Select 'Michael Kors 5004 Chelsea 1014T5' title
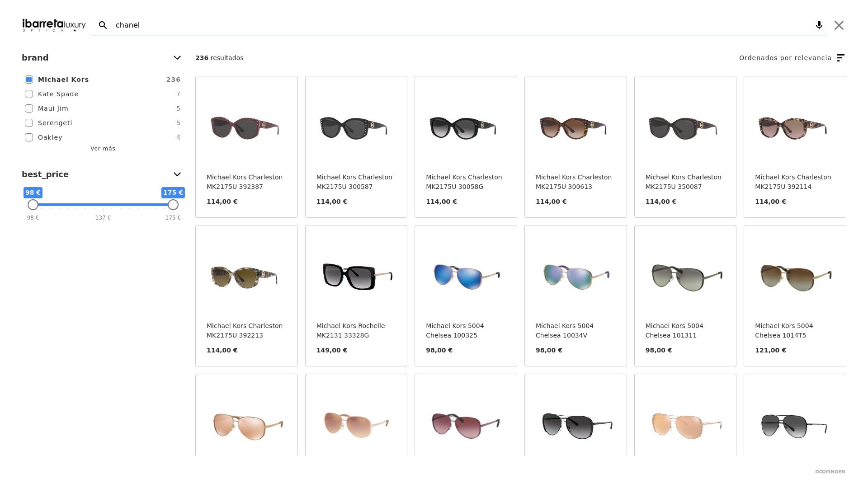 coord(784,331)
